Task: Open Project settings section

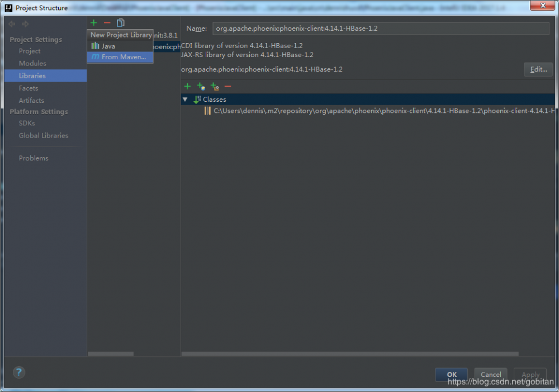Action: click(30, 51)
